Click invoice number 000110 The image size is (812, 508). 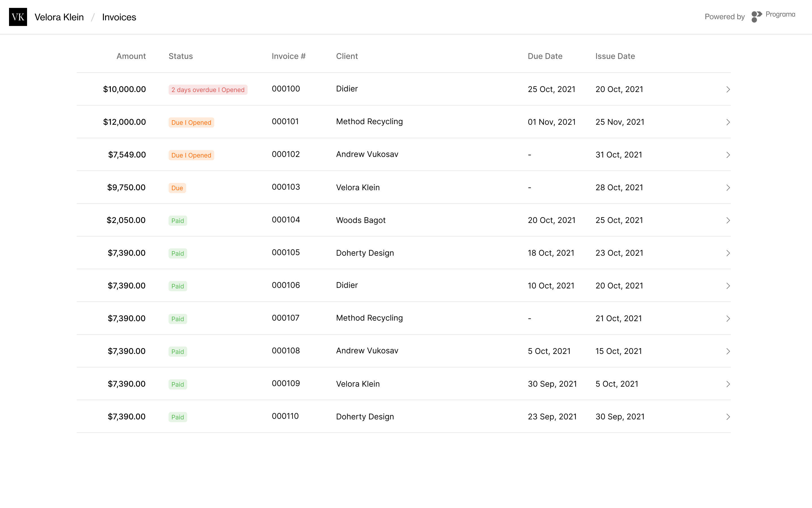(285, 416)
